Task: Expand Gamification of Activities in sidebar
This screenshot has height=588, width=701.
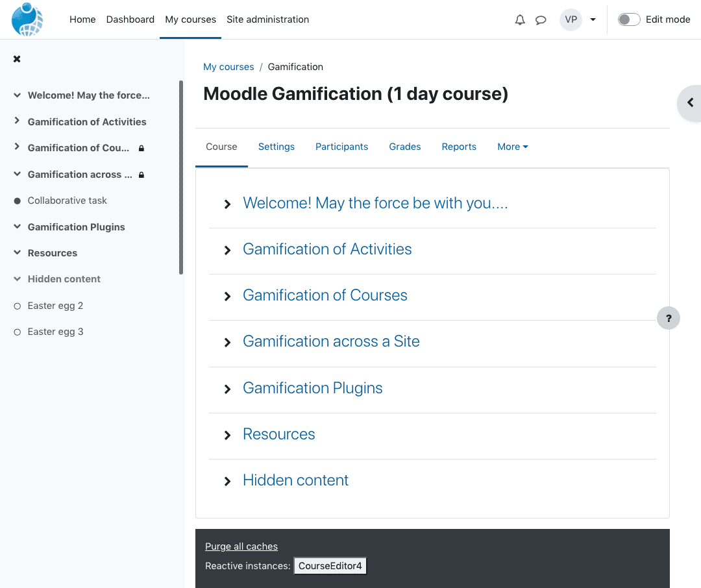Action: (x=17, y=121)
